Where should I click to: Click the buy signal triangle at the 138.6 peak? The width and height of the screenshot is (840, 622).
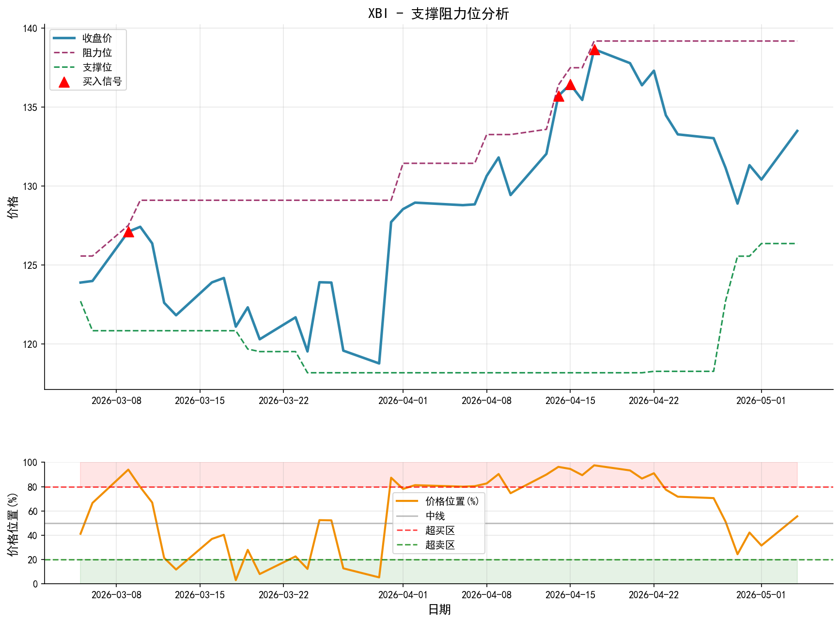[x=594, y=49]
